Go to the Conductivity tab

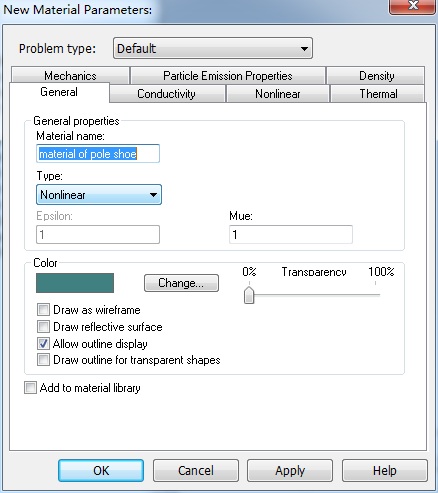tap(167, 94)
